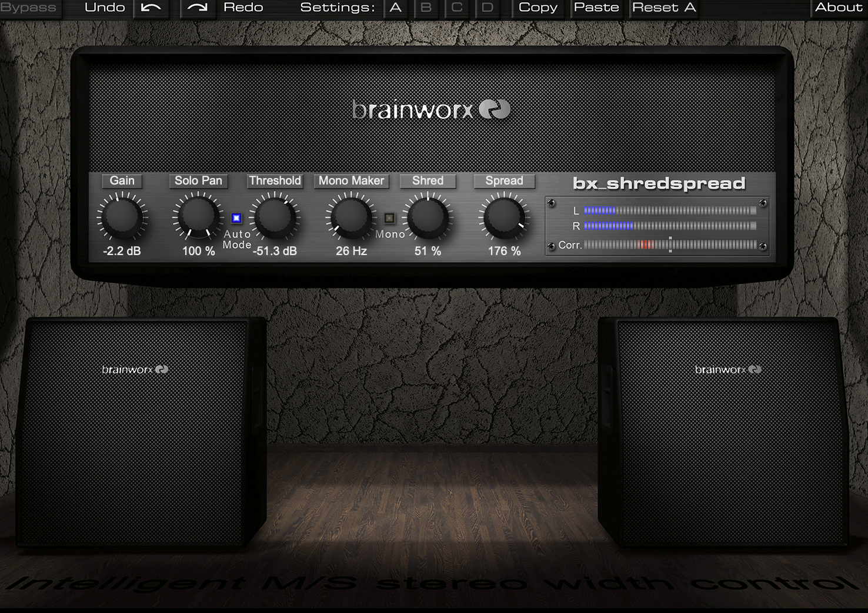Click the bx_shredspread plugin title

pyautogui.click(x=659, y=183)
